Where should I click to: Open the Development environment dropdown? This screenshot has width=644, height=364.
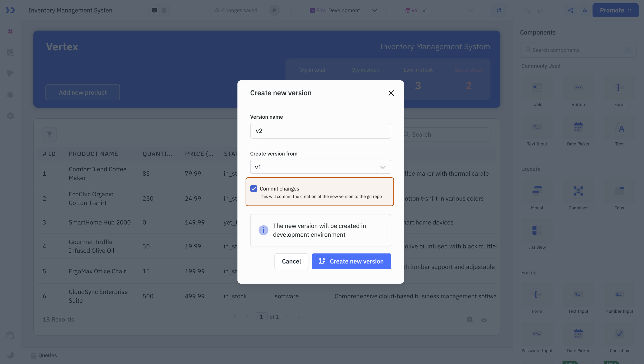pos(374,10)
